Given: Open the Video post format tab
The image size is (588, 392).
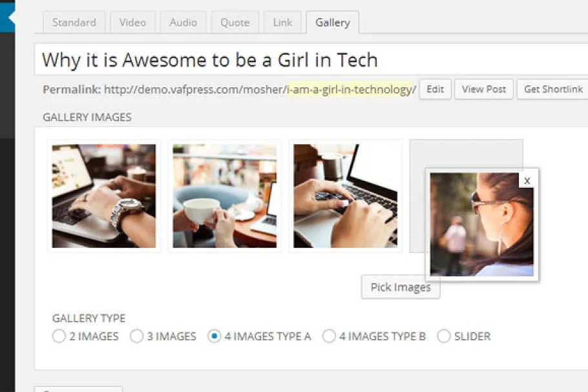Looking at the screenshot, I should click(x=132, y=23).
